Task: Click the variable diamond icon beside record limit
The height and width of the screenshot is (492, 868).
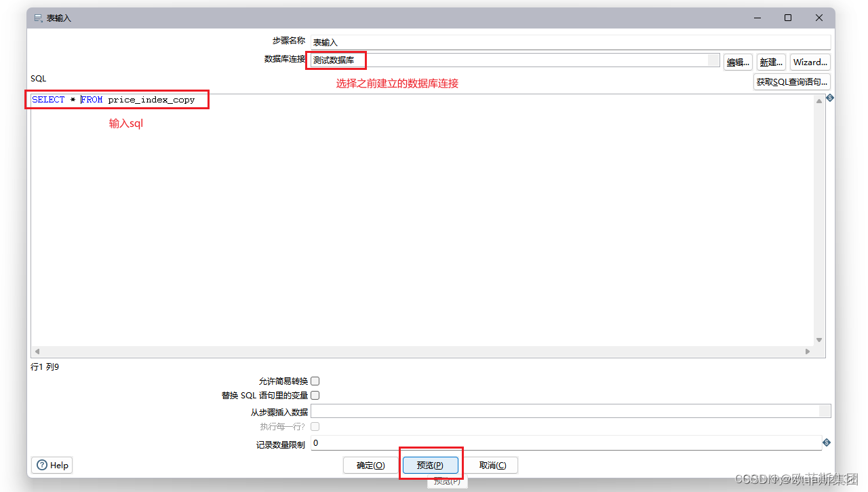Action: tap(827, 442)
